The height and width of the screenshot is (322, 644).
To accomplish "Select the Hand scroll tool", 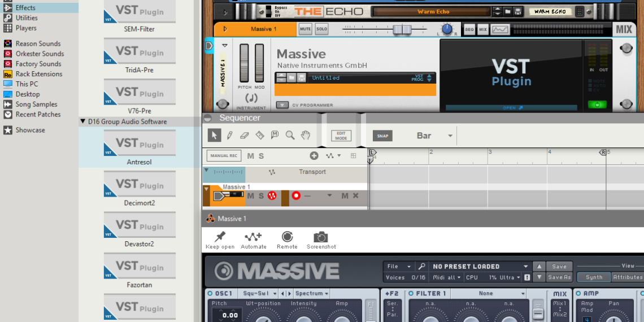I will click(304, 135).
